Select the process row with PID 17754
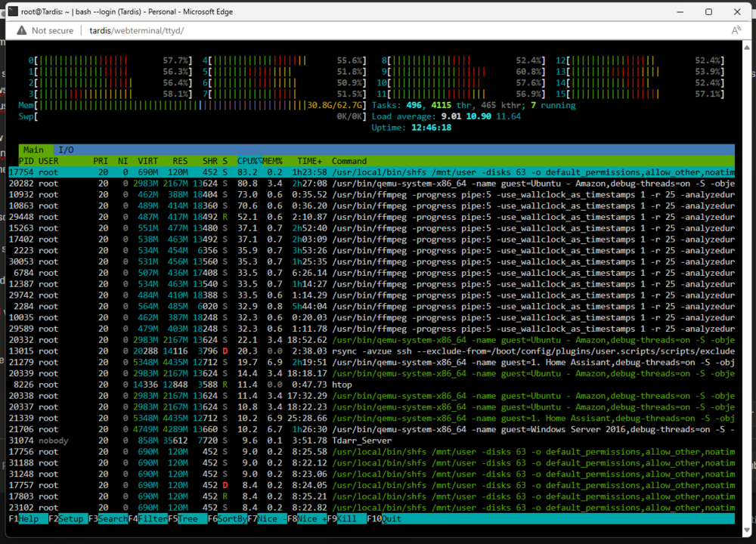 click(372, 172)
